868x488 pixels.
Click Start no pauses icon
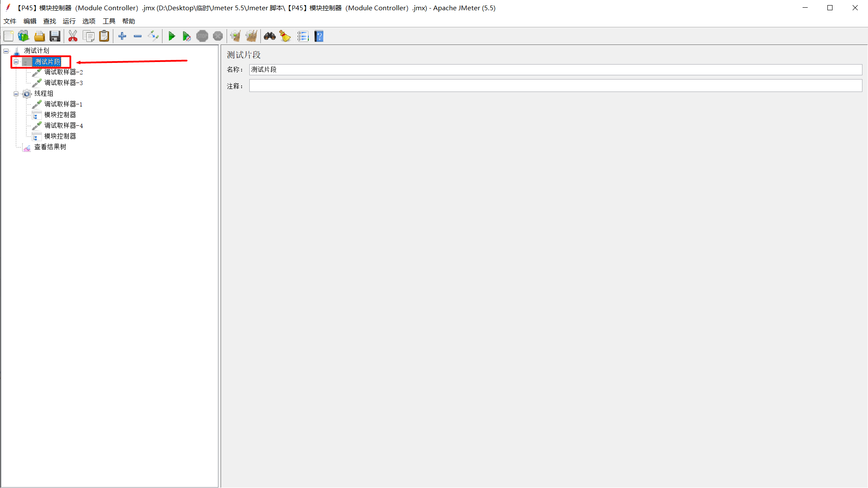[187, 36]
